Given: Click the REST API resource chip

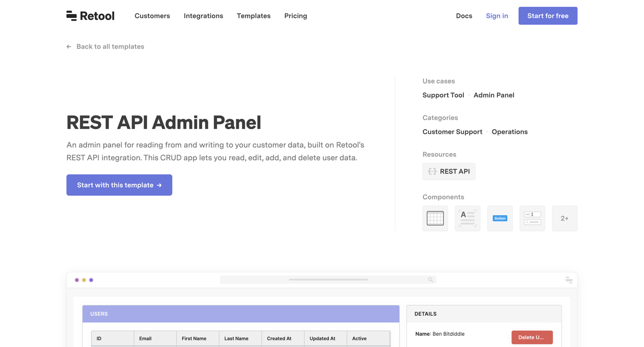Looking at the screenshot, I should pos(449,171).
